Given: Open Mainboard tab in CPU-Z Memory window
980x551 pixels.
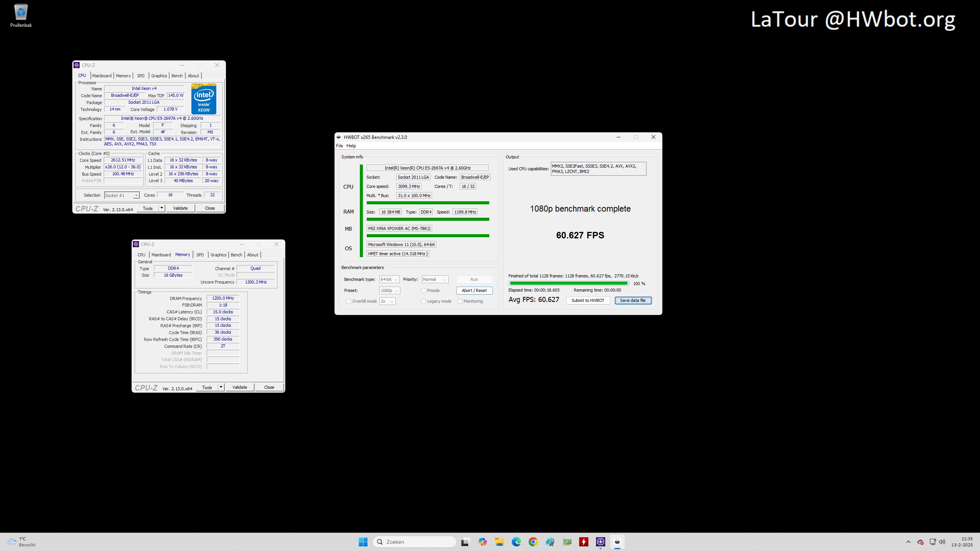Looking at the screenshot, I should click(161, 255).
